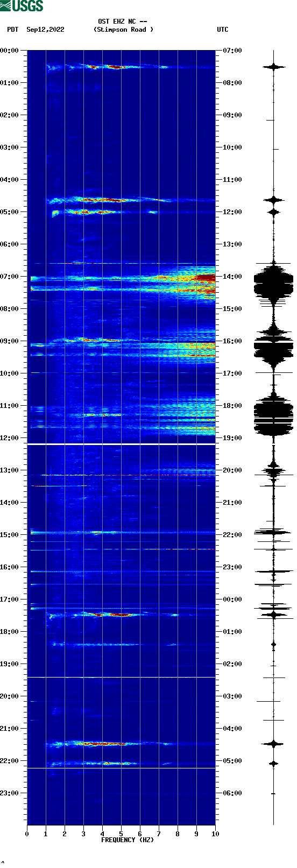Click the FREQUENCY (HZ) axis title

coord(128,840)
